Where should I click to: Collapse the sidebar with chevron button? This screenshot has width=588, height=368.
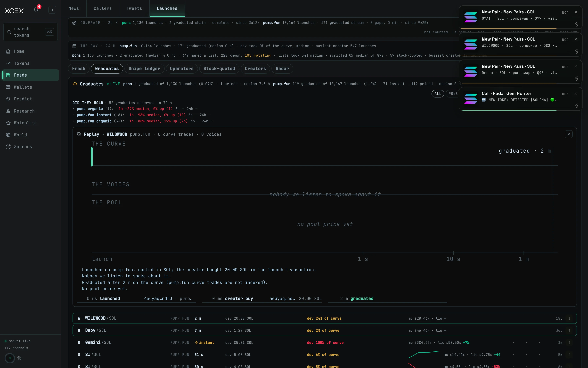52,10
